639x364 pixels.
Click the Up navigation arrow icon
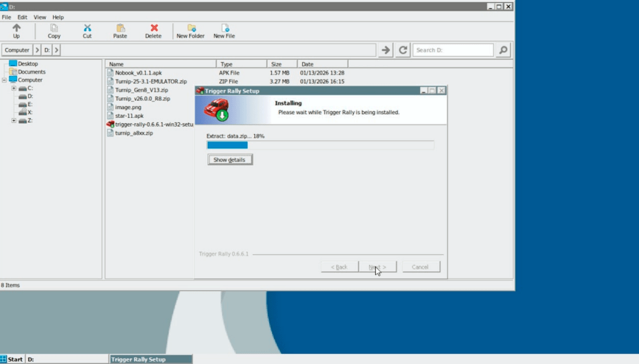(16, 28)
